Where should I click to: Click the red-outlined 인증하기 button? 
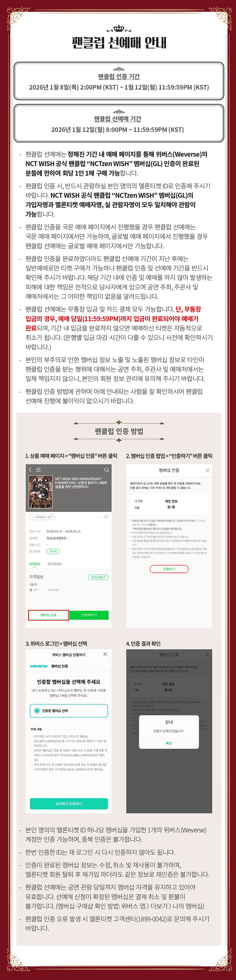[169, 569]
